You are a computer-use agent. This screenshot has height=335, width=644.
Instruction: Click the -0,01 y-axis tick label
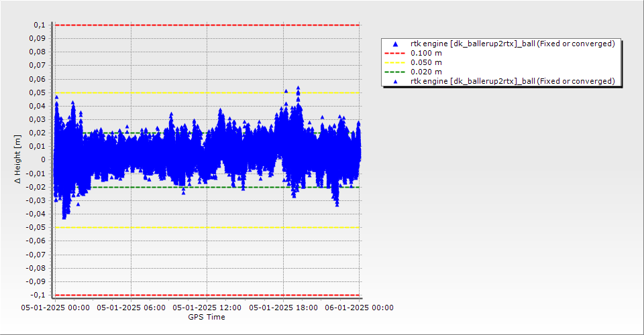coord(36,174)
